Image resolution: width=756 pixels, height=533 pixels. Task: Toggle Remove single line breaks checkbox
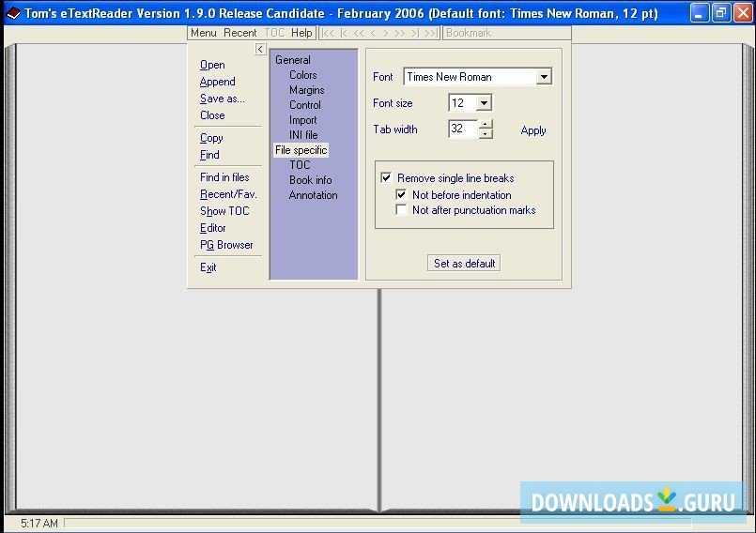tap(386, 178)
